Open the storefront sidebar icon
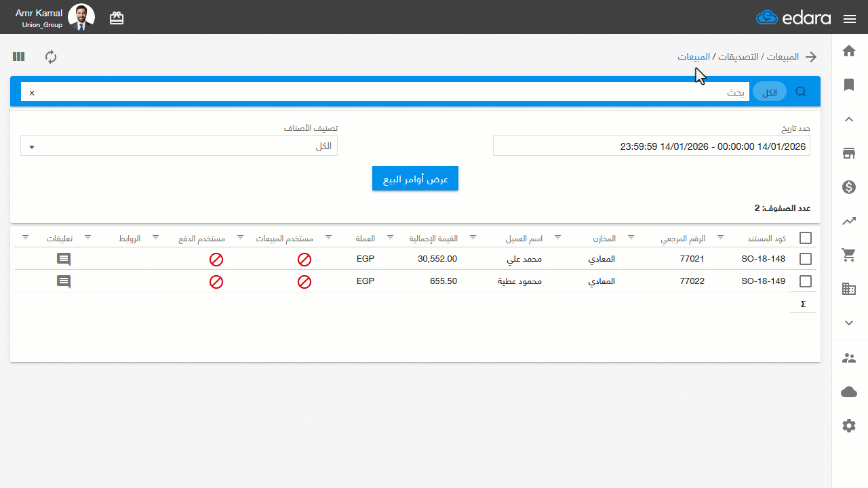868x488 pixels. point(849,153)
